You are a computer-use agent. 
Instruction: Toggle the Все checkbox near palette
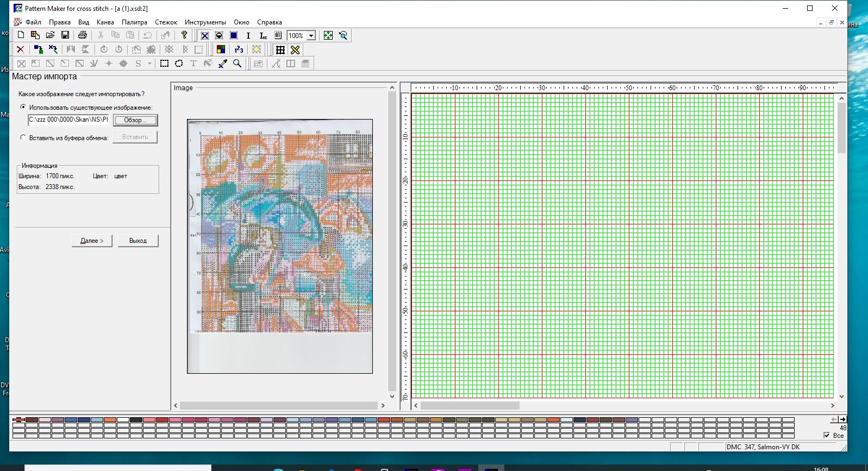click(827, 435)
